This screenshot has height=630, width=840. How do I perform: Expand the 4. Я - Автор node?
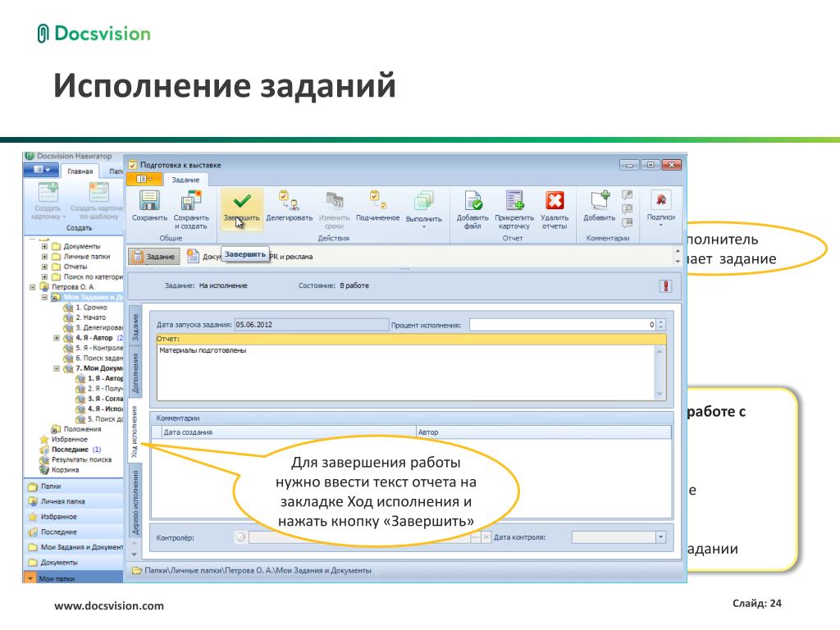[57, 338]
